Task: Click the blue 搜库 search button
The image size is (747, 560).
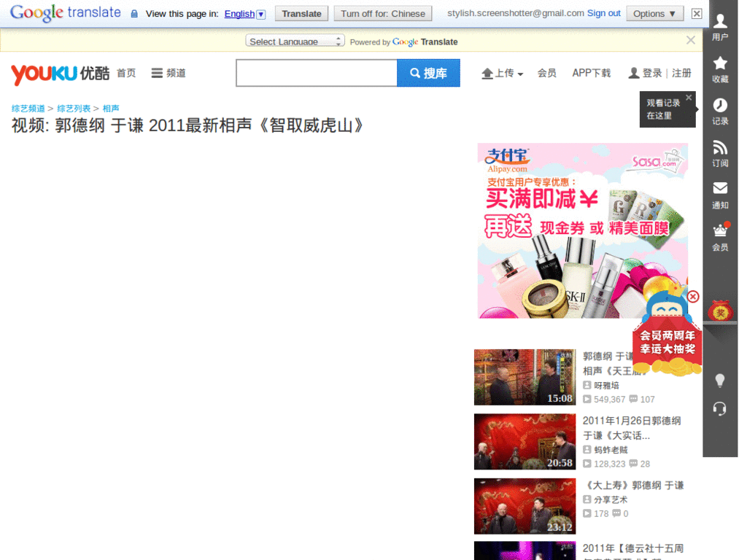Action: 428,73
